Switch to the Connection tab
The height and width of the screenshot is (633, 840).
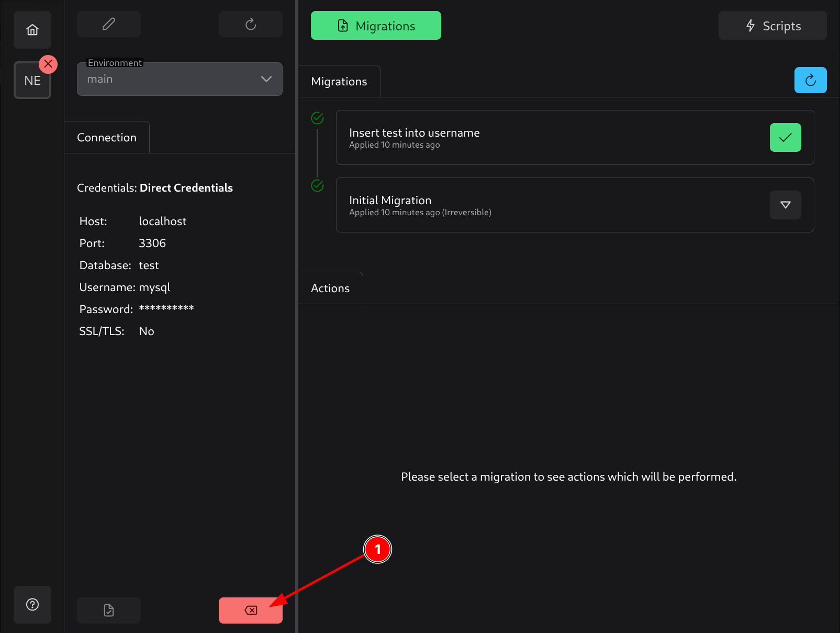tap(107, 137)
